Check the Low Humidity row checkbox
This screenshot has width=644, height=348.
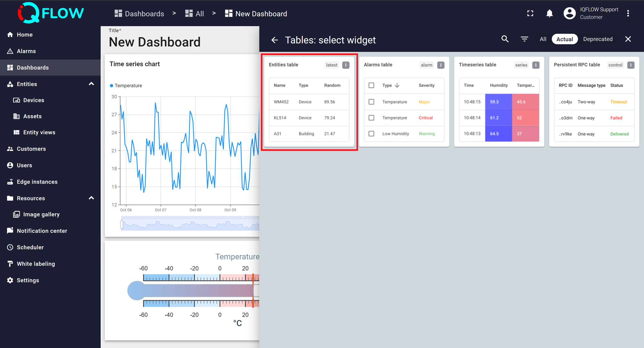371,133
